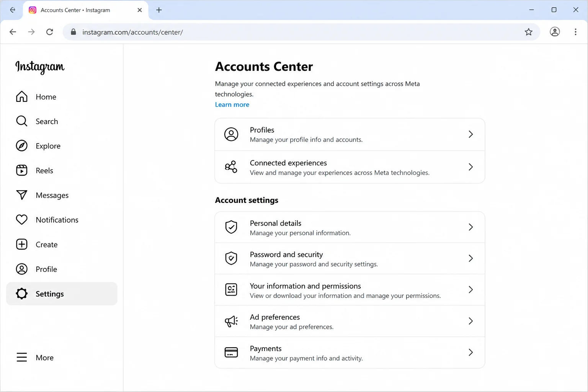Image resolution: width=588 pixels, height=392 pixels.
Task: Click the Connected experiences nodes icon
Action: 231,167
